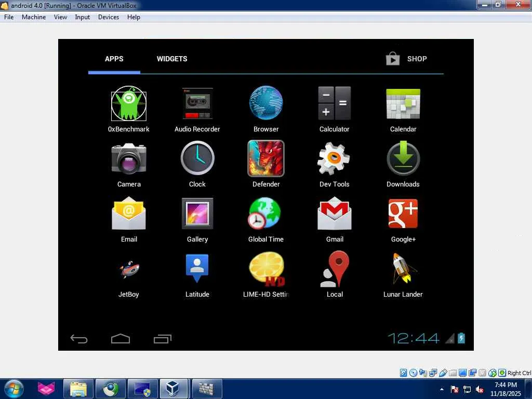The image size is (532, 399).
Task: Launch the Email app
Action: pos(129,220)
